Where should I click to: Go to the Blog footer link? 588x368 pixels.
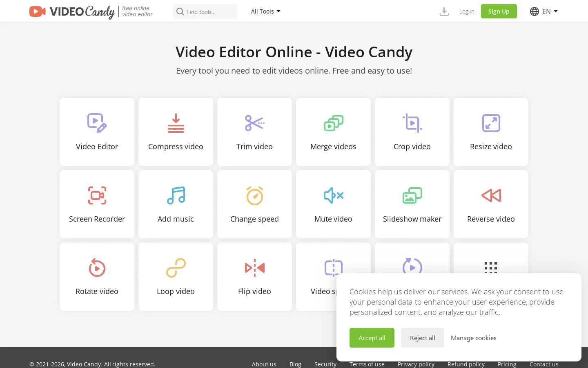(x=295, y=364)
